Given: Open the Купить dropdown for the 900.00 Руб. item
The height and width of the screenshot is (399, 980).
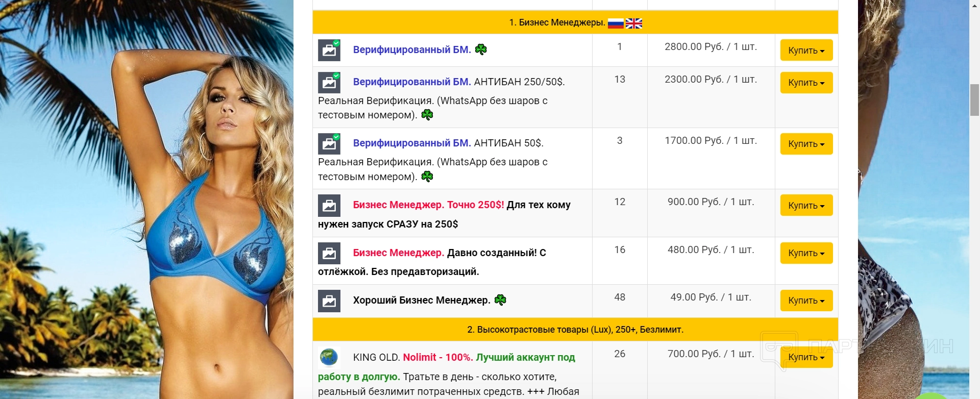Looking at the screenshot, I should click(806, 205).
